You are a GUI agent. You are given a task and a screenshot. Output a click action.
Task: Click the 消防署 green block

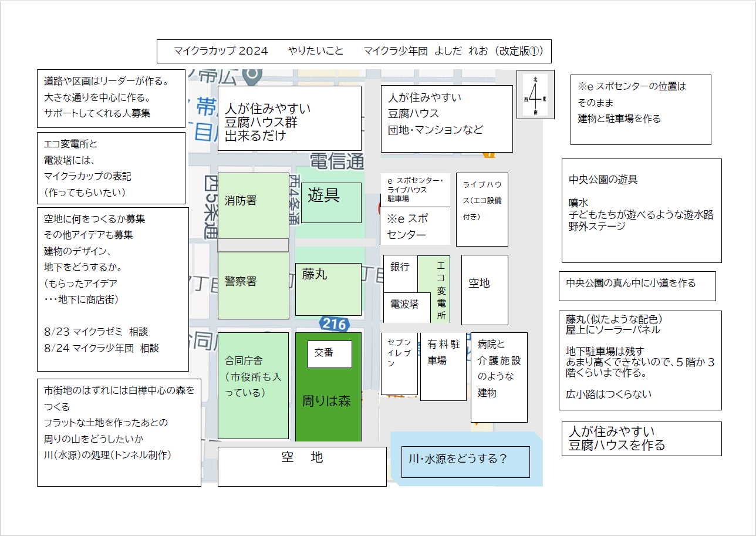coord(253,205)
